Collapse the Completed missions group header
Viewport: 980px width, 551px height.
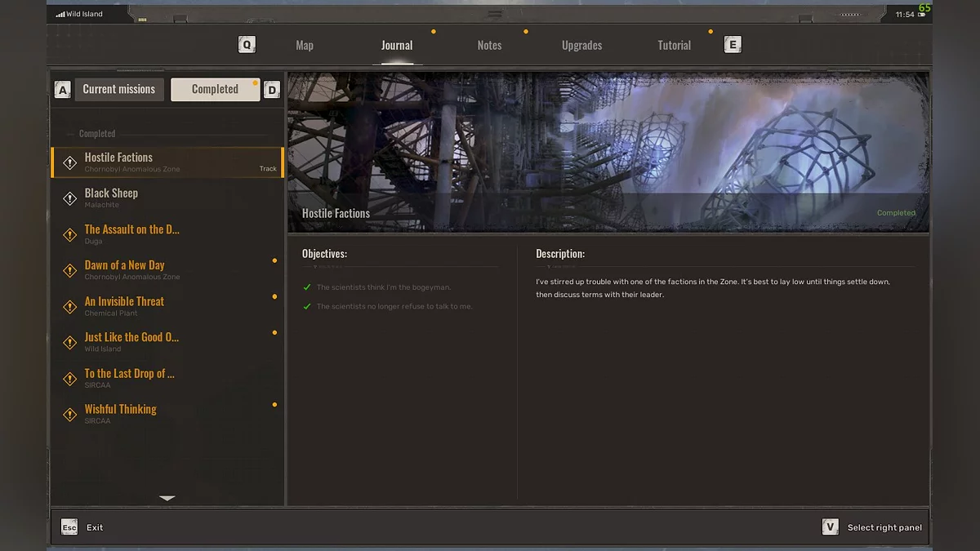(x=97, y=134)
